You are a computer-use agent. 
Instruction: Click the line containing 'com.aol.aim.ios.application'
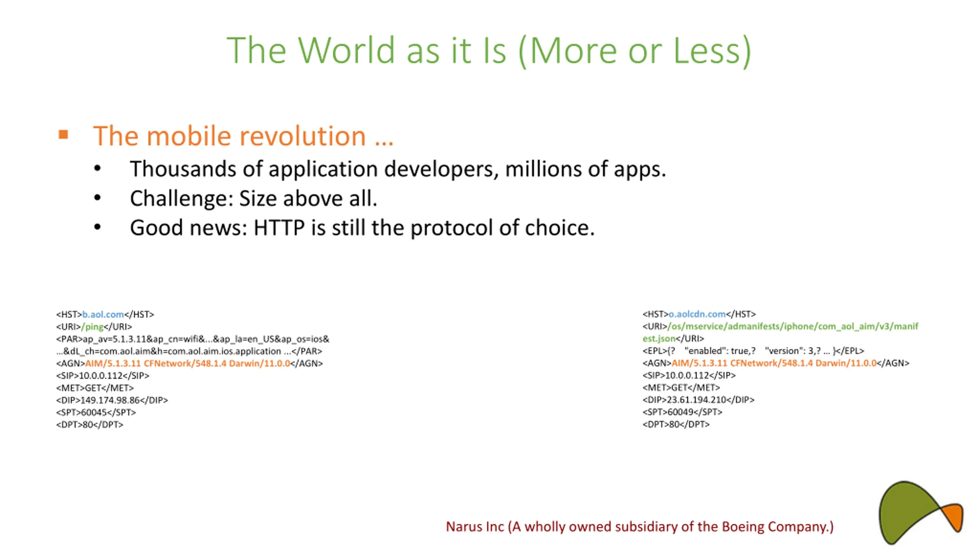(x=189, y=351)
